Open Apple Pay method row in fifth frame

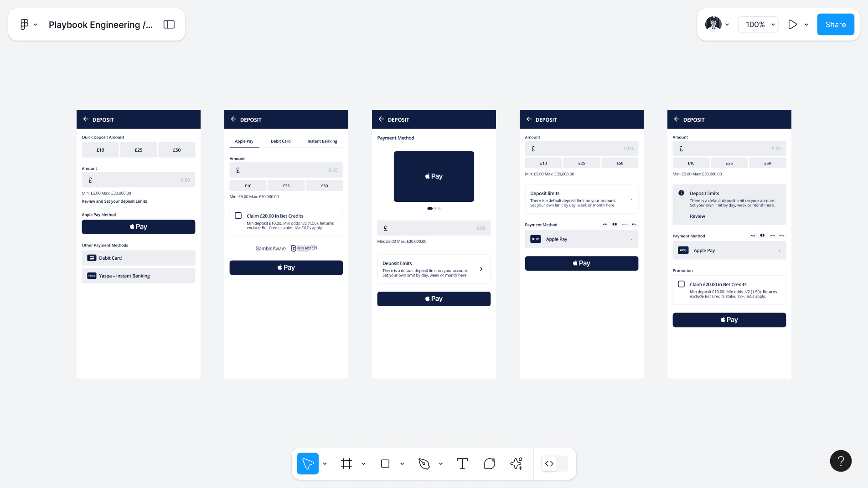tap(729, 251)
